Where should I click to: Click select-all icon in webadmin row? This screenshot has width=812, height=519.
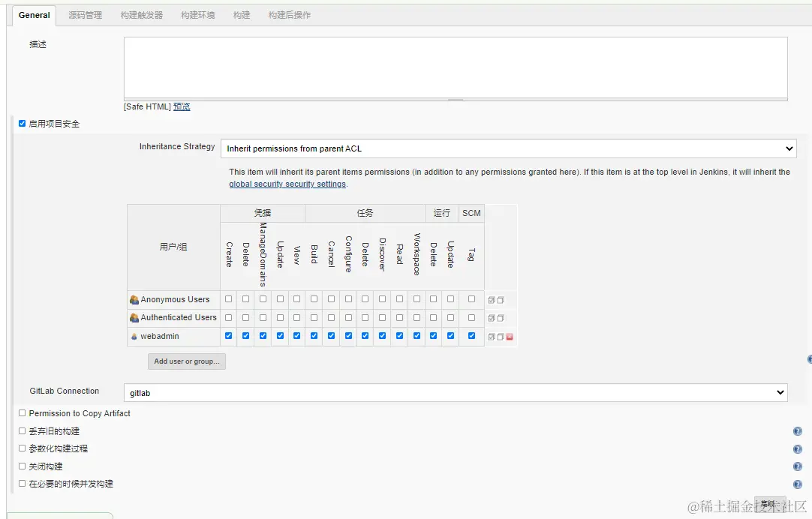(492, 337)
